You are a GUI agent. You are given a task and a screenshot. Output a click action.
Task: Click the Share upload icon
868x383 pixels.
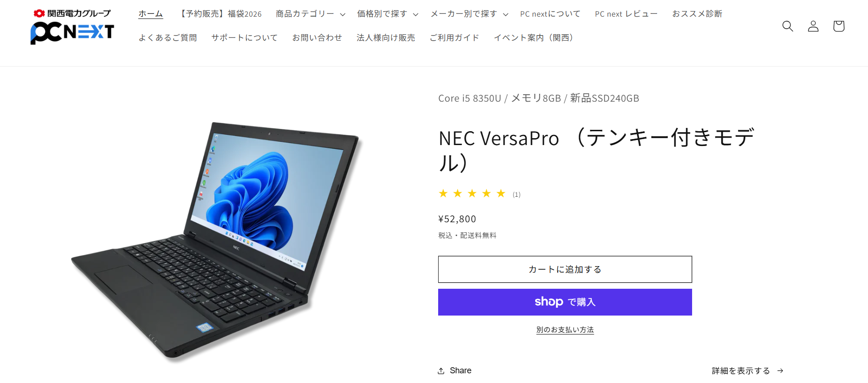[x=441, y=371]
